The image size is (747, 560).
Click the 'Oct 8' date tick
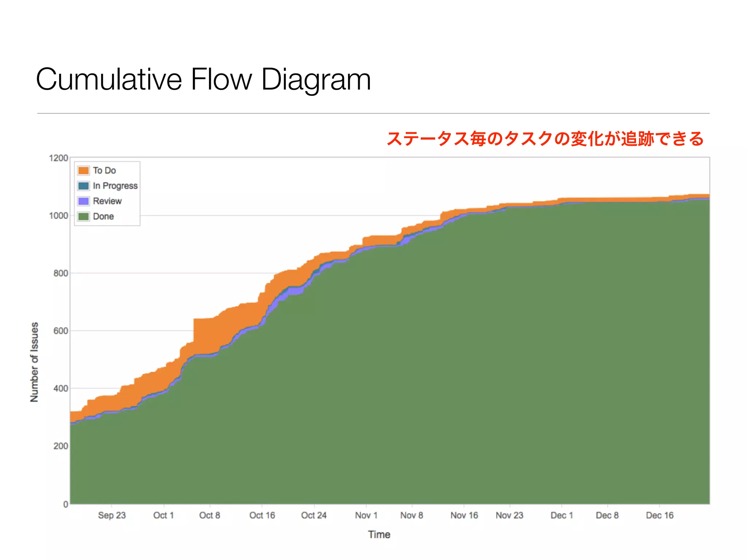tap(210, 516)
